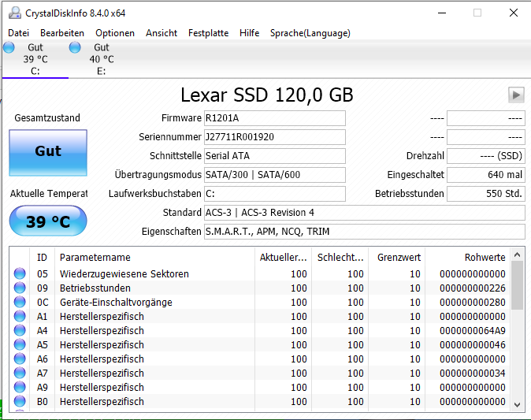531x420 pixels.
Task: Click the Schlecht... column header
Action: [340, 258]
